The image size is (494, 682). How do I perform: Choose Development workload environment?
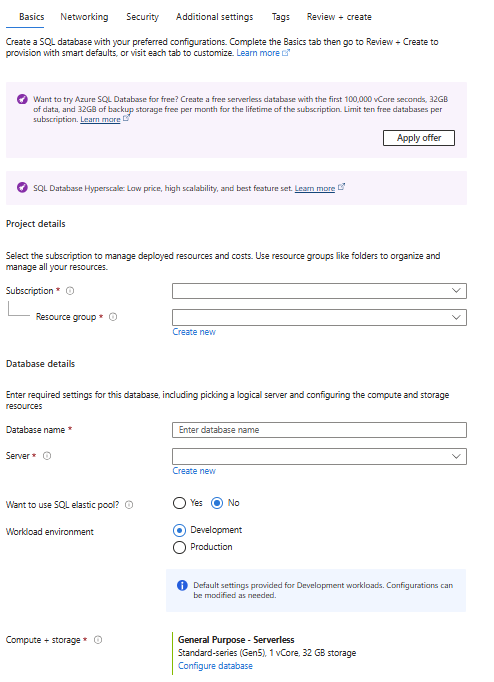pyautogui.click(x=179, y=530)
